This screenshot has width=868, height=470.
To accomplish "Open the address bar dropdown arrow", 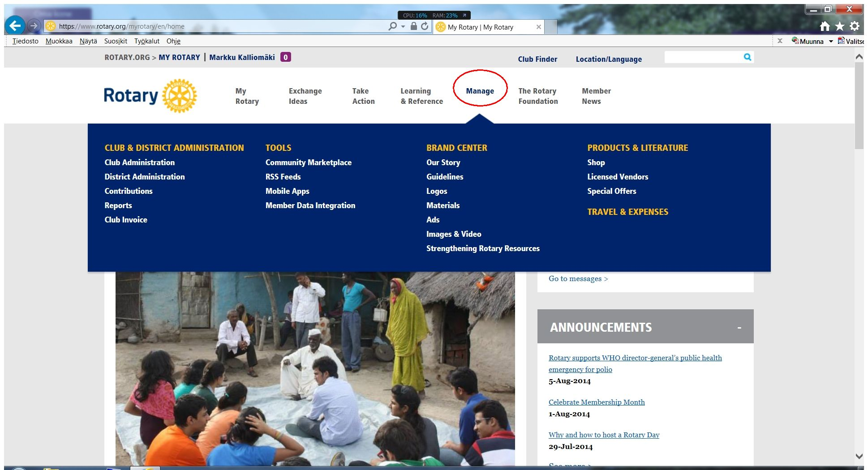I will click(403, 27).
